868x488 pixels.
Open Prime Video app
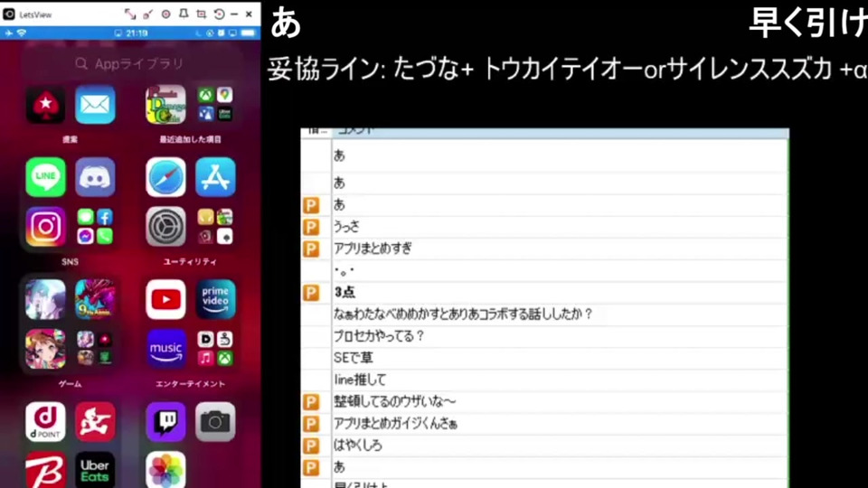pos(215,299)
